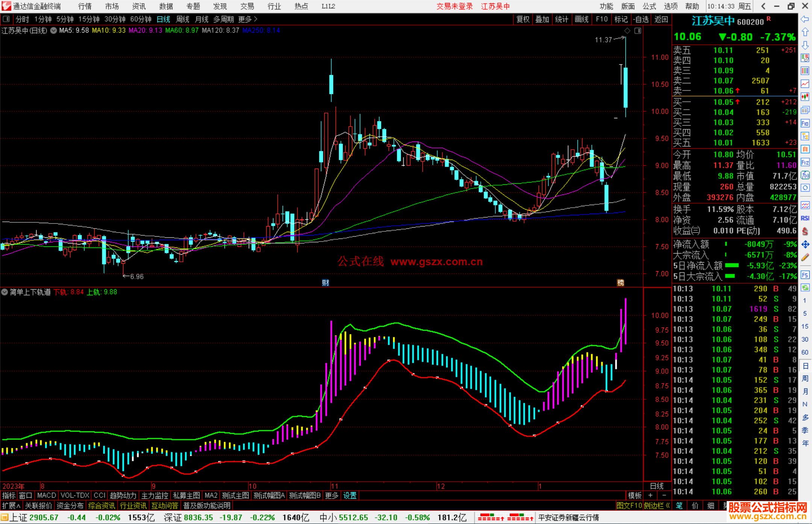The height and width of the screenshot is (524, 812).
Task: Click the line chart trend sidebar icon
Action: click(x=805, y=84)
